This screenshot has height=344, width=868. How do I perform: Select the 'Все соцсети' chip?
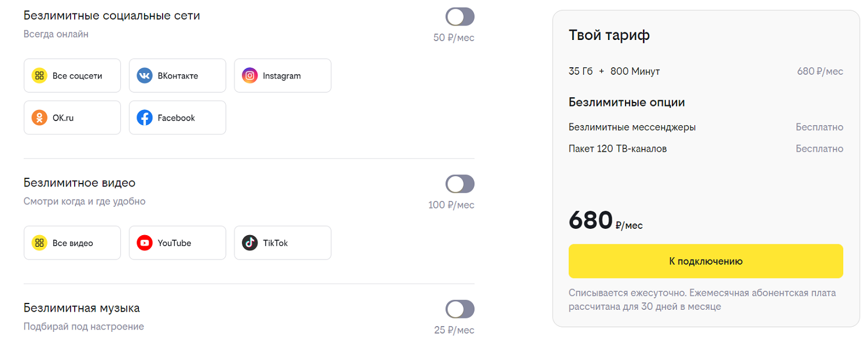tap(72, 75)
